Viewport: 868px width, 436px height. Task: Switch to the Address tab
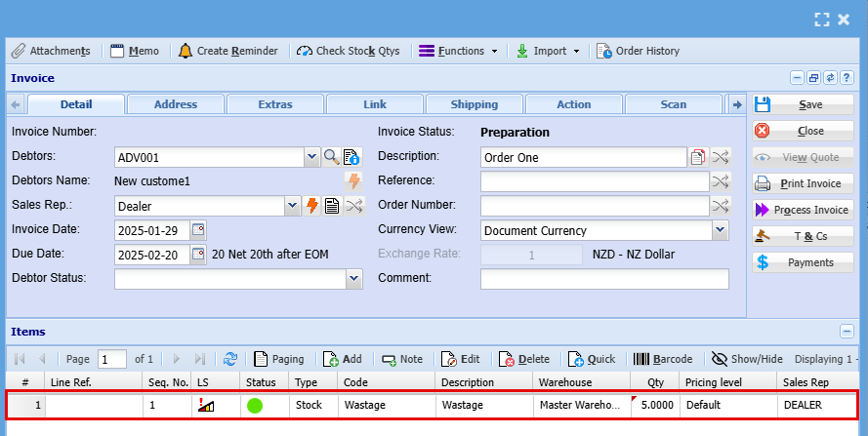tap(176, 104)
